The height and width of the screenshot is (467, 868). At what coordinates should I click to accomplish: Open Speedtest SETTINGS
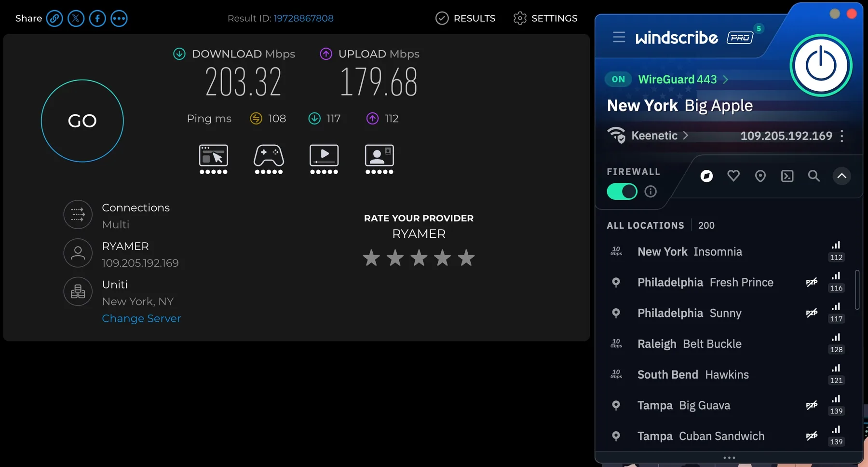click(x=545, y=18)
